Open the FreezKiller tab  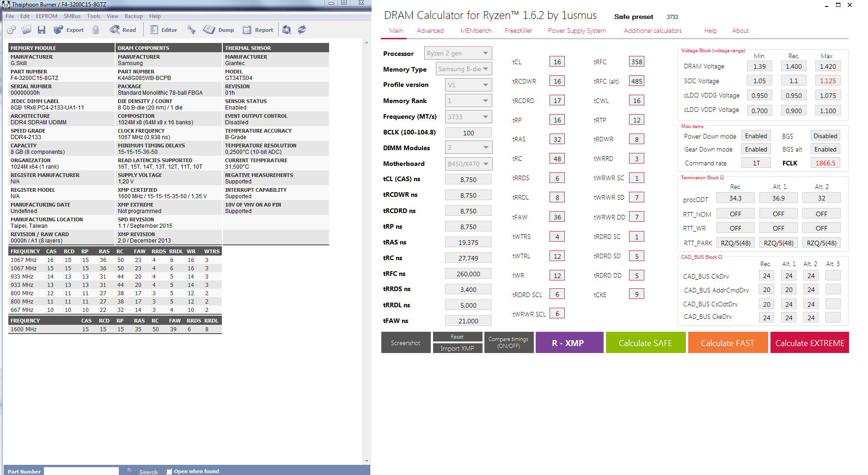click(x=519, y=31)
